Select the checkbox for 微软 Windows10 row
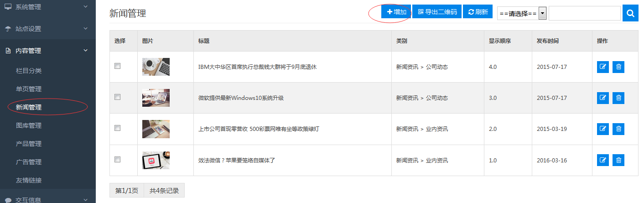644x203 pixels. point(117,97)
